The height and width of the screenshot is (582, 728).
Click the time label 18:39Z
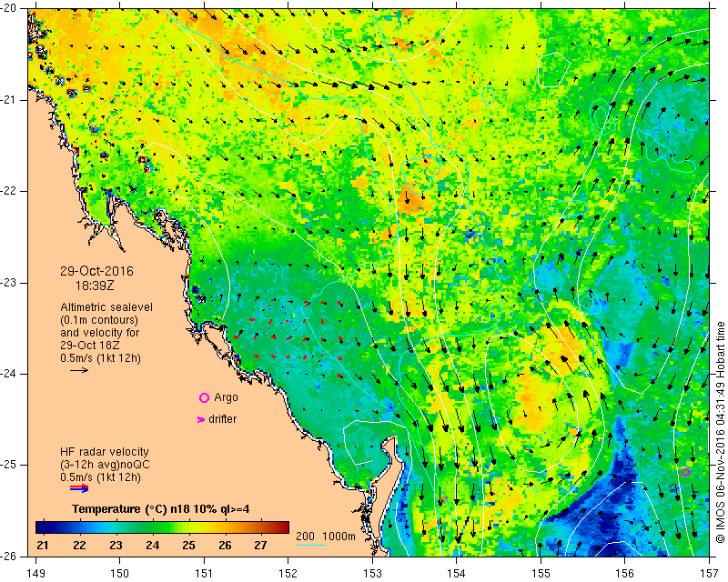tap(95, 286)
